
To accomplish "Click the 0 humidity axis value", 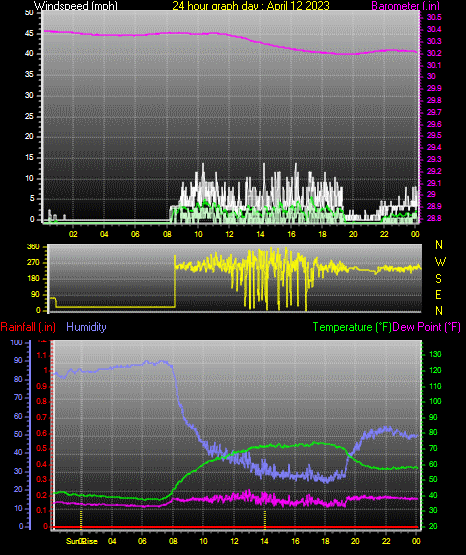I will pyautogui.click(x=21, y=526).
